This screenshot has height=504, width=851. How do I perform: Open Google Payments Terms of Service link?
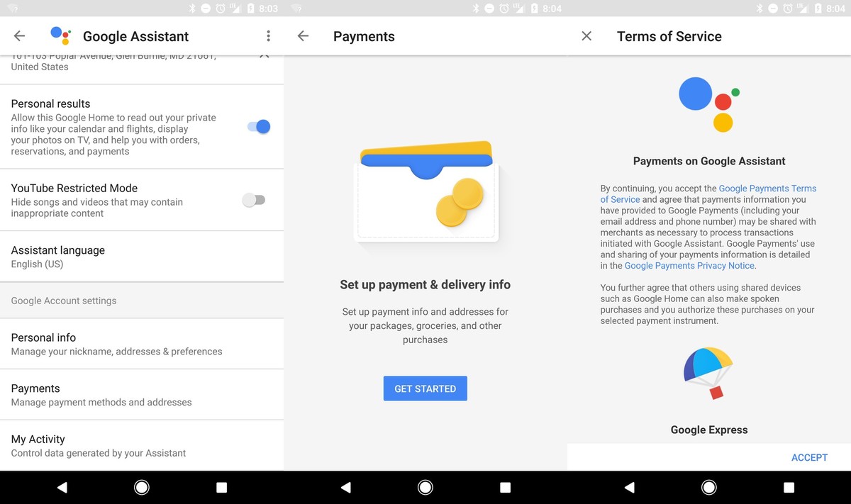(709, 194)
